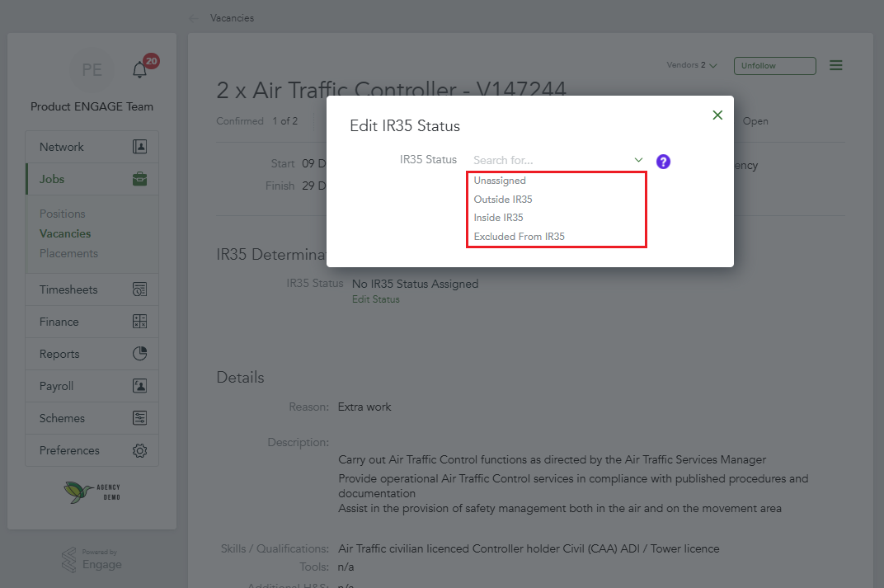Go to Vacancies under Jobs
884x588 pixels.
click(65, 233)
